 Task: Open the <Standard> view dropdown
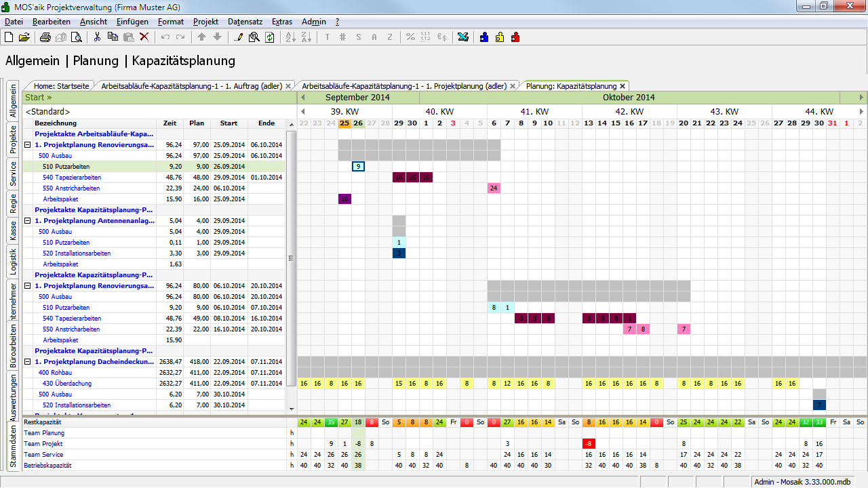(159, 111)
